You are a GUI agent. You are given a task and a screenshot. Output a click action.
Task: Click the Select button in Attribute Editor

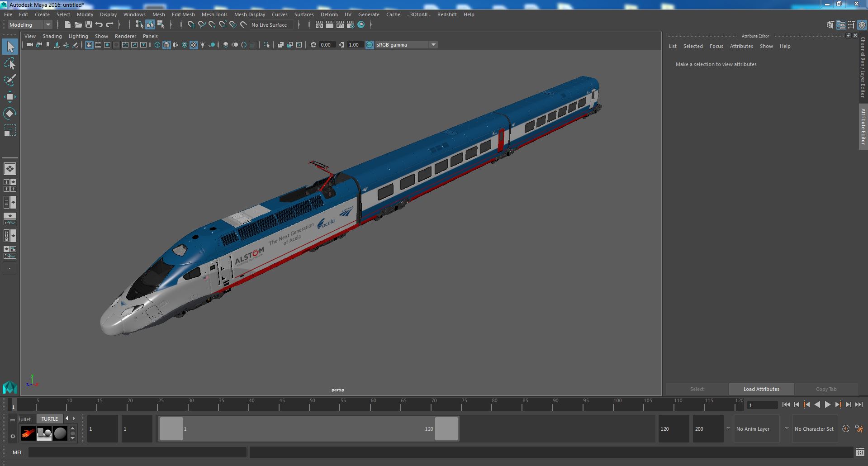697,389
